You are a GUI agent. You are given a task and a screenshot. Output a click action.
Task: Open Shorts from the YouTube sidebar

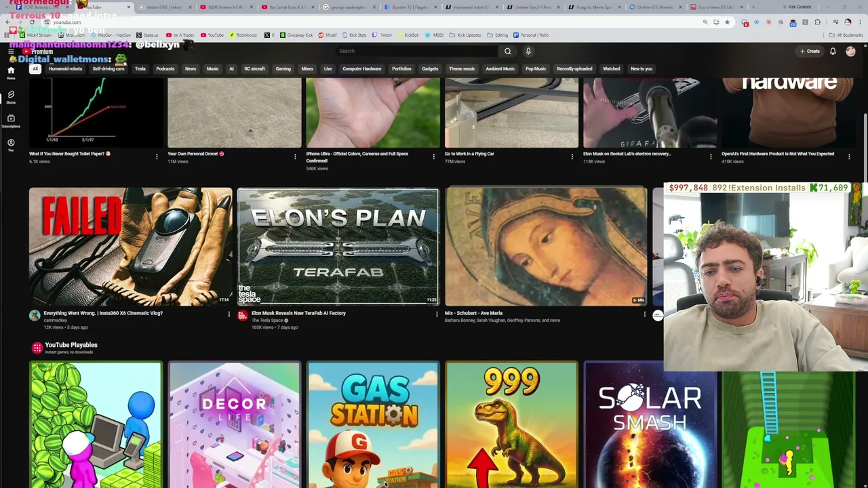coord(11,97)
